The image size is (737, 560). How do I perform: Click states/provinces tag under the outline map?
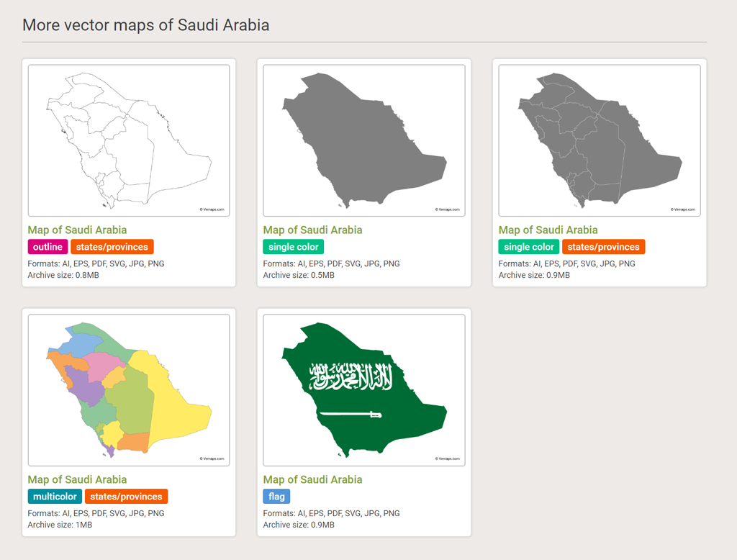pos(112,247)
